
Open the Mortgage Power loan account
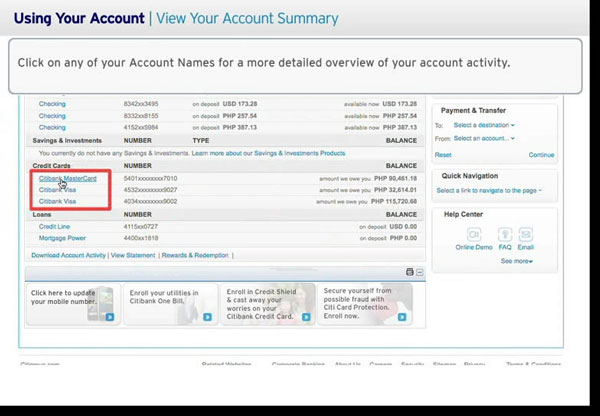pyautogui.click(x=62, y=238)
